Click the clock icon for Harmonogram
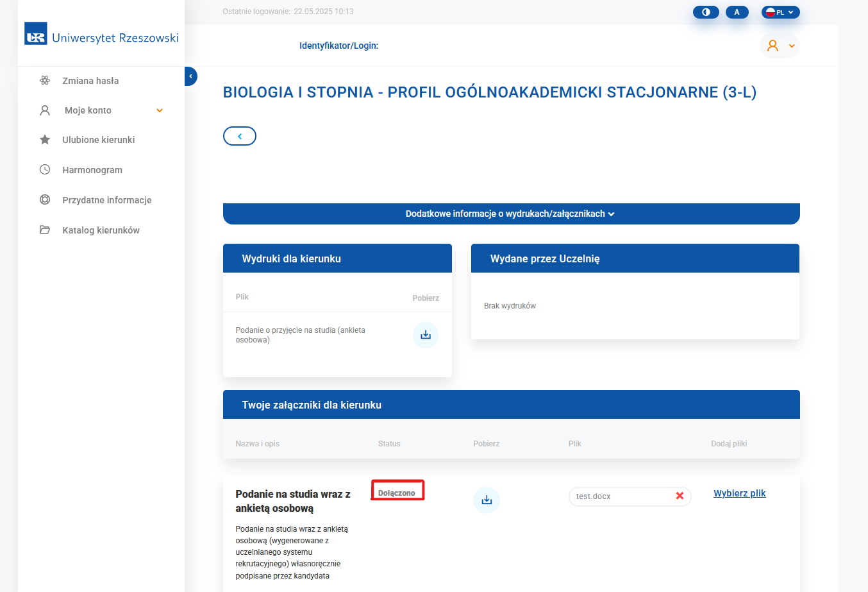Image resolution: width=868 pixels, height=592 pixels. [45, 170]
